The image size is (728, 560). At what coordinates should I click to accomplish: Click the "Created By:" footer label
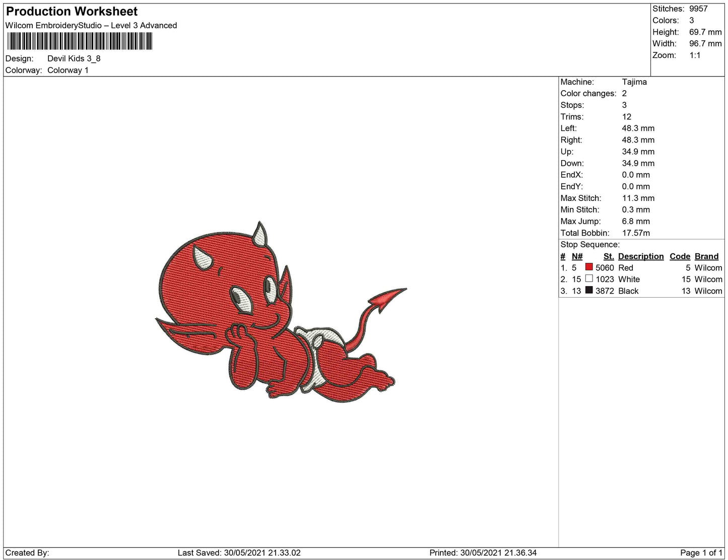(27, 552)
